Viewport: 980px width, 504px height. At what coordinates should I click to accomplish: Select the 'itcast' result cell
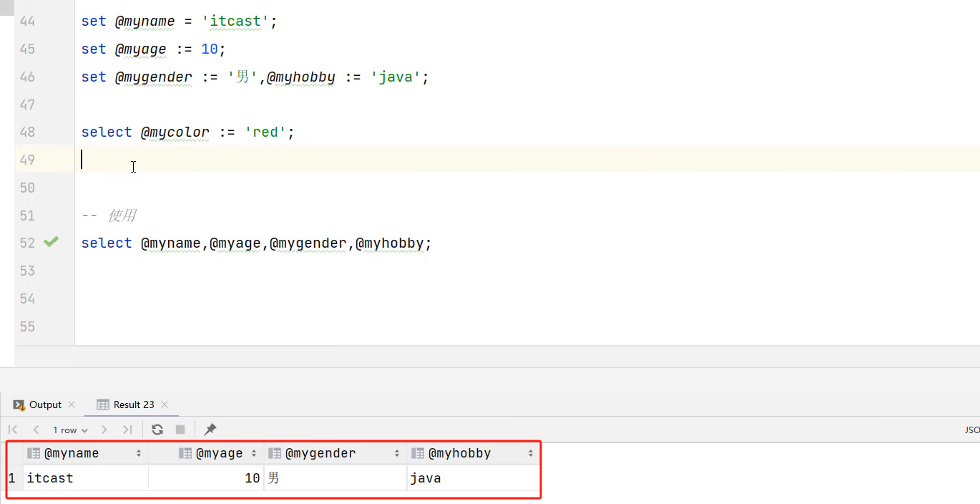86,478
